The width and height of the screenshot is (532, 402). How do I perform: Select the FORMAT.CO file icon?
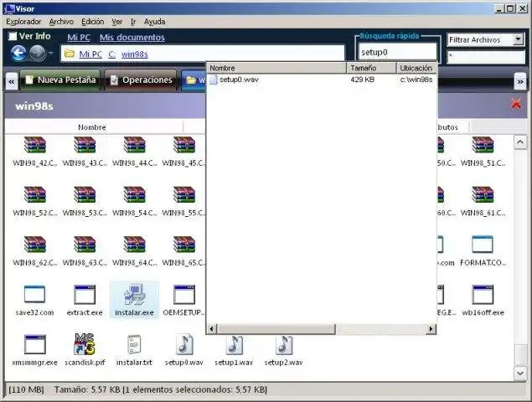coord(482,245)
